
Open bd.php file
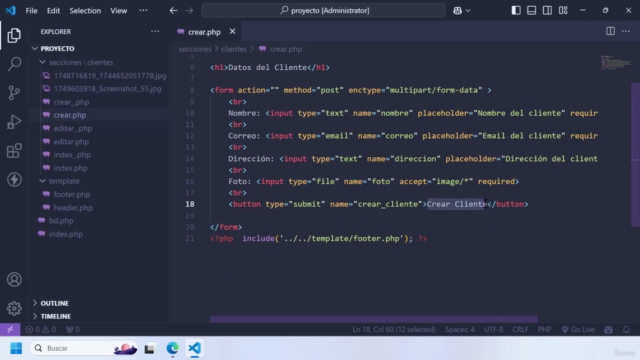(61, 221)
